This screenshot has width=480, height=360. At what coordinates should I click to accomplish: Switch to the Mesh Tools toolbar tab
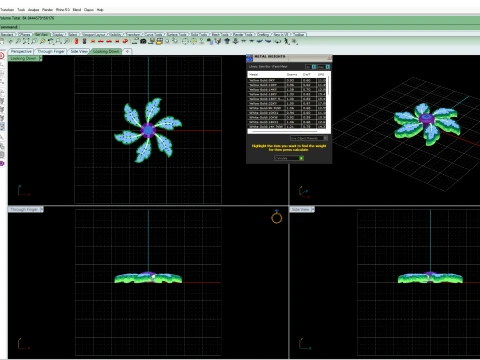[221, 34]
